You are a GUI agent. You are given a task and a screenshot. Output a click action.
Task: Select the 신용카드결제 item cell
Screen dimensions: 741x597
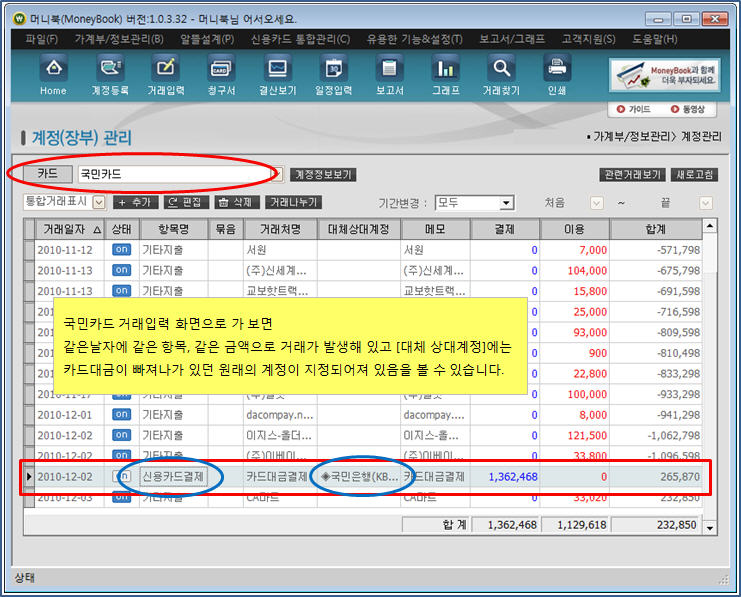click(x=173, y=476)
